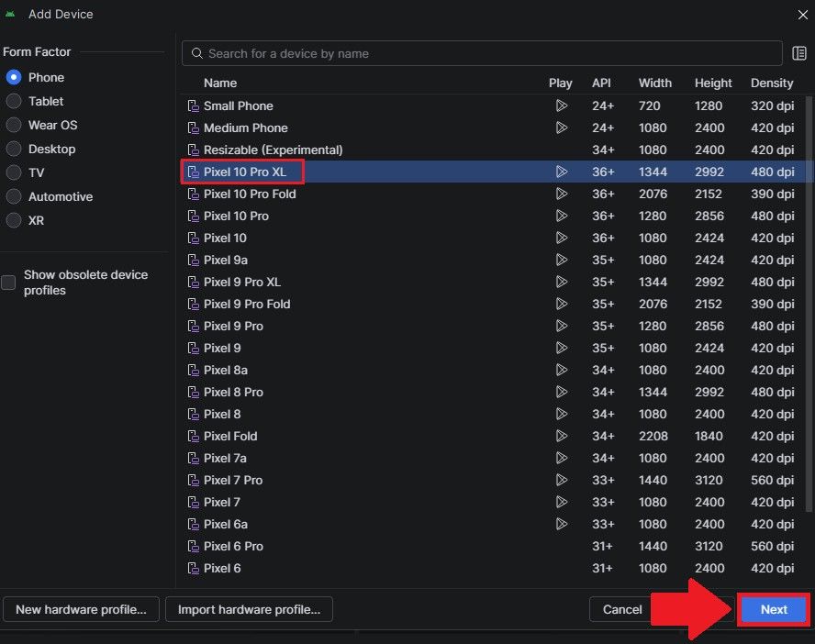Click the Pixel 8 device icon
This screenshot has width=815, height=644.
tap(194, 415)
